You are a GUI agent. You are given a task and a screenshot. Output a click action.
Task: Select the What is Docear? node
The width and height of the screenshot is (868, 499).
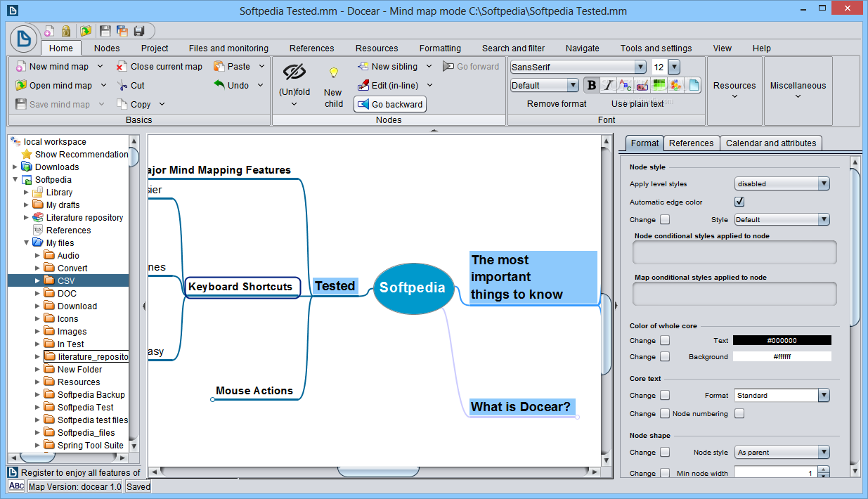click(x=521, y=407)
